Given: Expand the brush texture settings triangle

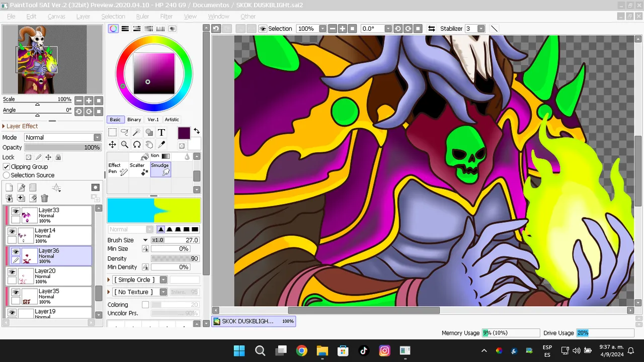Looking at the screenshot, I should tap(109, 292).
